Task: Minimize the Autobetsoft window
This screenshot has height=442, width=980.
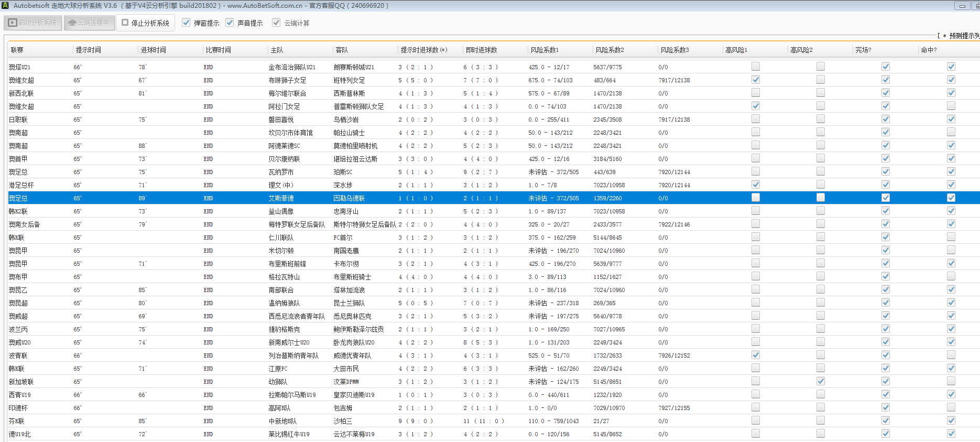Action: [962, 6]
